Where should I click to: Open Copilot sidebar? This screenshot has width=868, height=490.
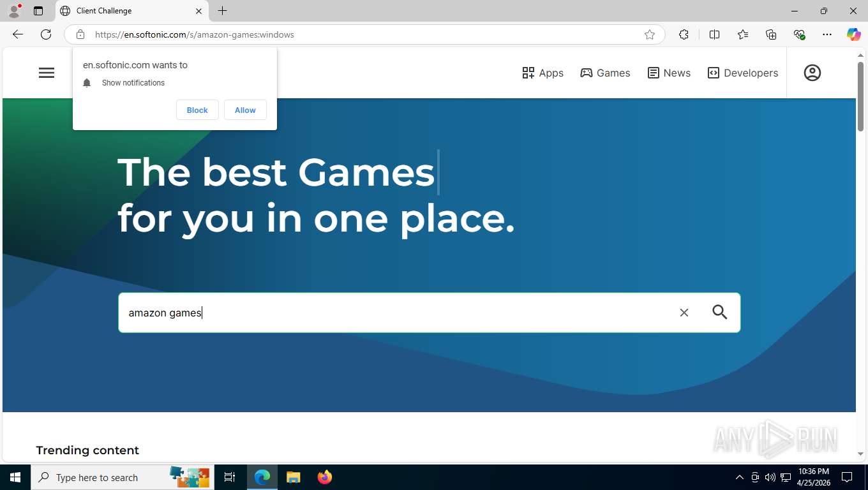tap(854, 34)
